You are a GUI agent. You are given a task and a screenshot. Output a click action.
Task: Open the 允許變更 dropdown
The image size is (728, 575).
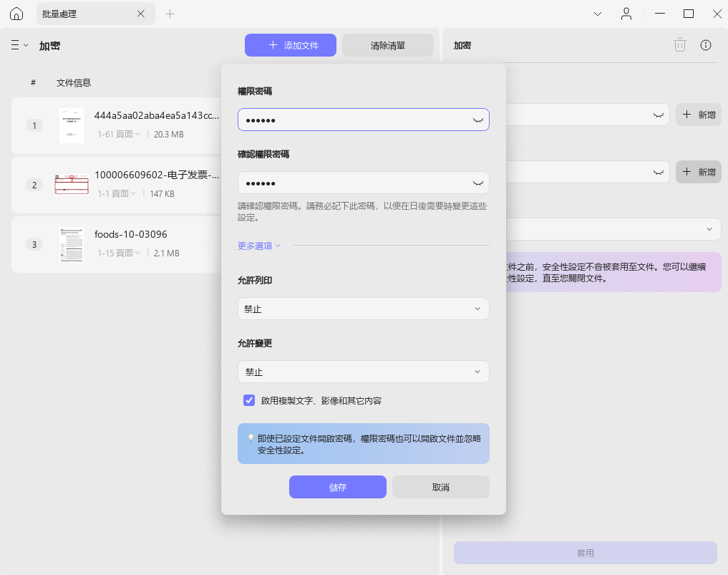[363, 372]
